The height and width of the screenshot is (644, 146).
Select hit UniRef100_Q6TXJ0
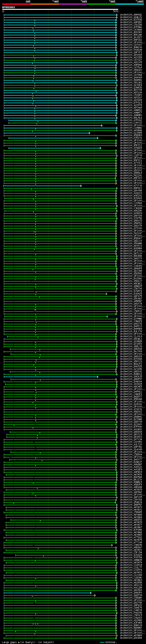[131, 253]
